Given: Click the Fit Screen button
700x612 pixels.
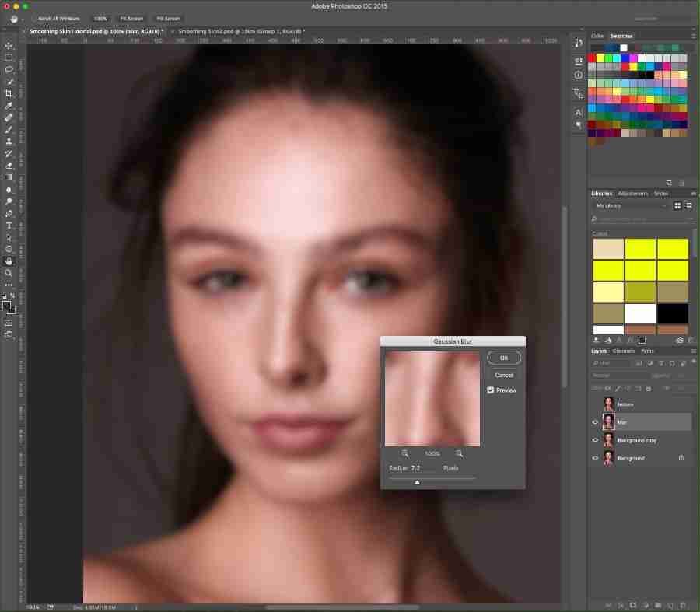Looking at the screenshot, I should coord(131,19).
